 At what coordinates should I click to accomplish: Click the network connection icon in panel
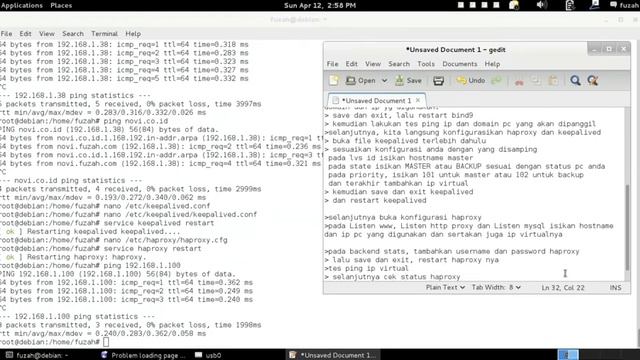click(x=595, y=5)
